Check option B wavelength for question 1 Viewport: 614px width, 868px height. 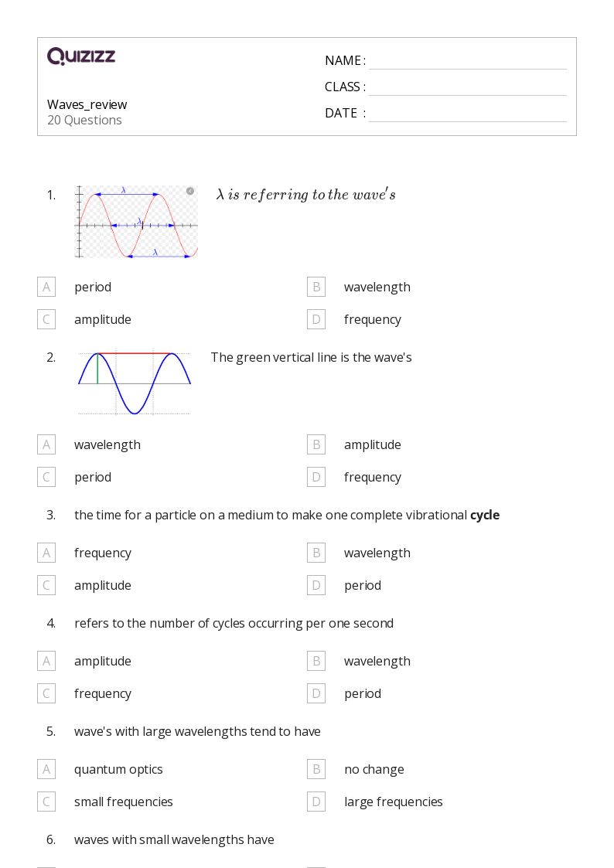tap(316, 287)
